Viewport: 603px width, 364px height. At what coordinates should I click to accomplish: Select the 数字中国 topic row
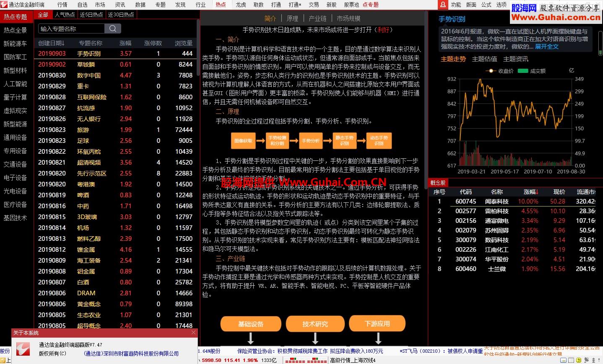pyautogui.click(x=115, y=75)
